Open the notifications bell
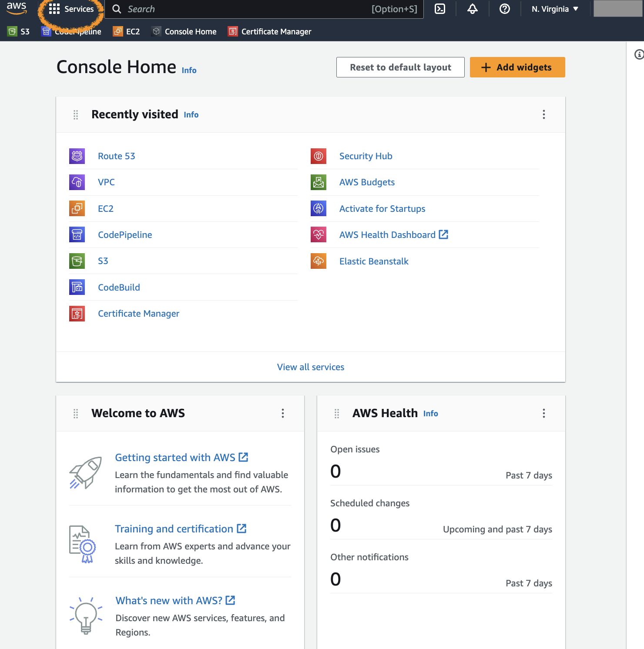 click(x=473, y=9)
